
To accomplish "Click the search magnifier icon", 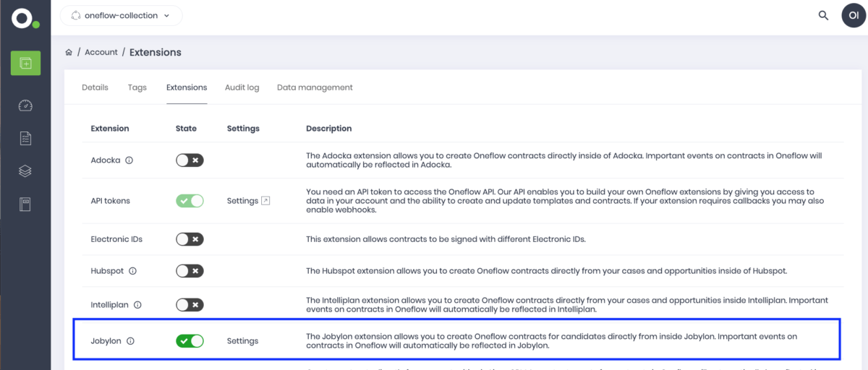I will [x=823, y=15].
